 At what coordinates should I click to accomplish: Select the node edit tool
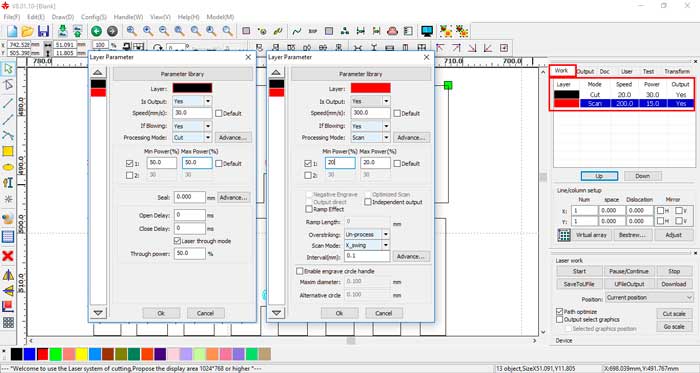(x=8, y=85)
